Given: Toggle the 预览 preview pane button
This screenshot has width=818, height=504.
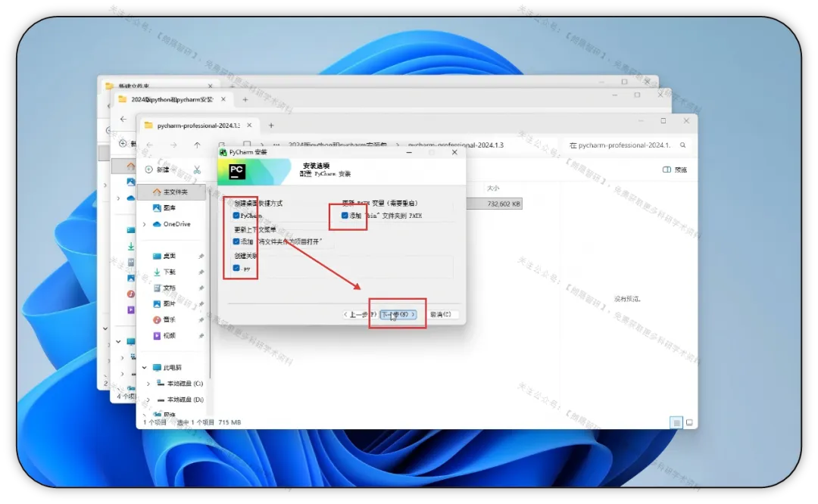Looking at the screenshot, I should point(675,170).
